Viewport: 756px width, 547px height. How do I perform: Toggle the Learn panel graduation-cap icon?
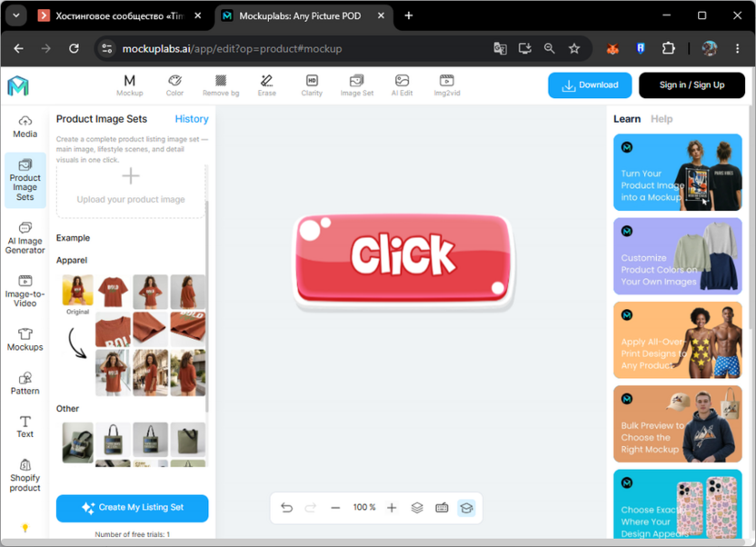[466, 508]
